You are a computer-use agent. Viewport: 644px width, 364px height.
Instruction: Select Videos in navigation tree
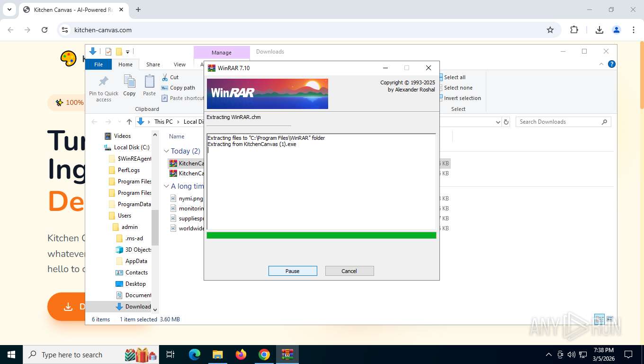[122, 136]
